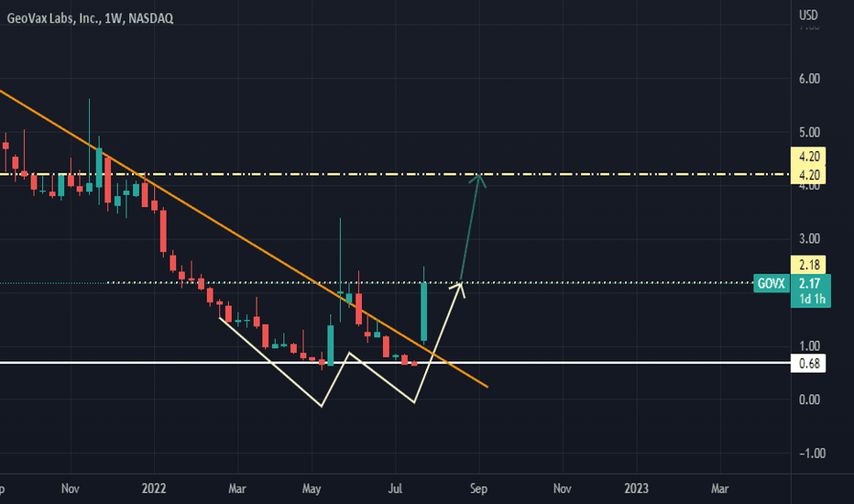Image resolution: width=854 pixels, height=504 pixels.
Task: Click the USD currency label
Action: point(808,16)
